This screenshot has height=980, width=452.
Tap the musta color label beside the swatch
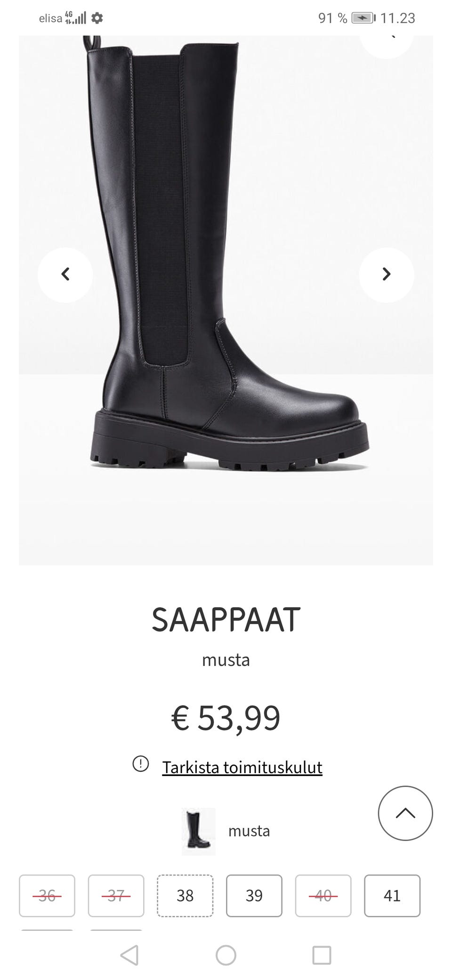[x=249, y=831]
